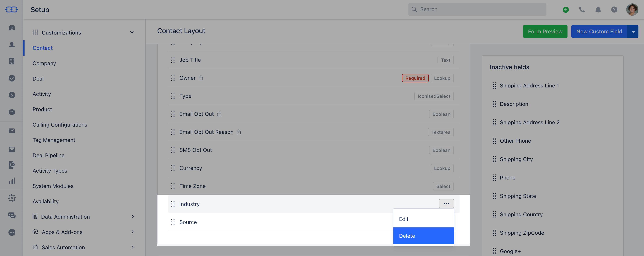Viewport: 644px width, 256px height.
Task: Open the phone dialer icon in header
Action: (x=582, y=10)
